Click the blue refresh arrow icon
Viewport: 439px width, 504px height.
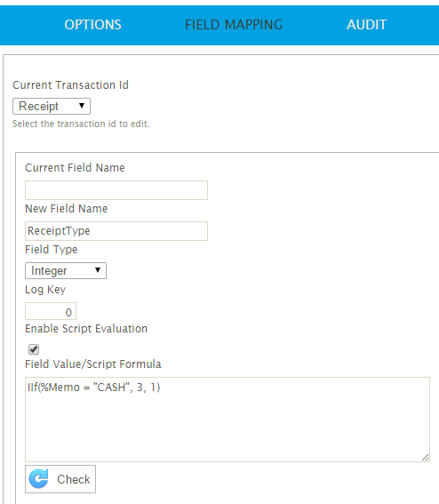(x=39, y=478)
